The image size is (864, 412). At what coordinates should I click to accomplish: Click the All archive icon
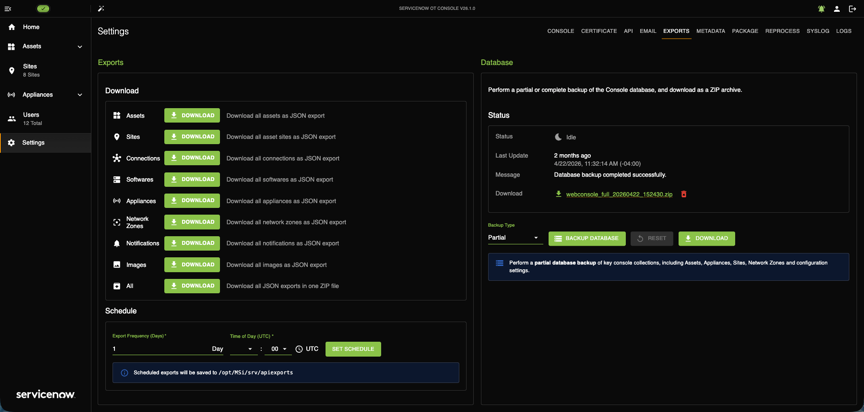click(x=116, y=286)
